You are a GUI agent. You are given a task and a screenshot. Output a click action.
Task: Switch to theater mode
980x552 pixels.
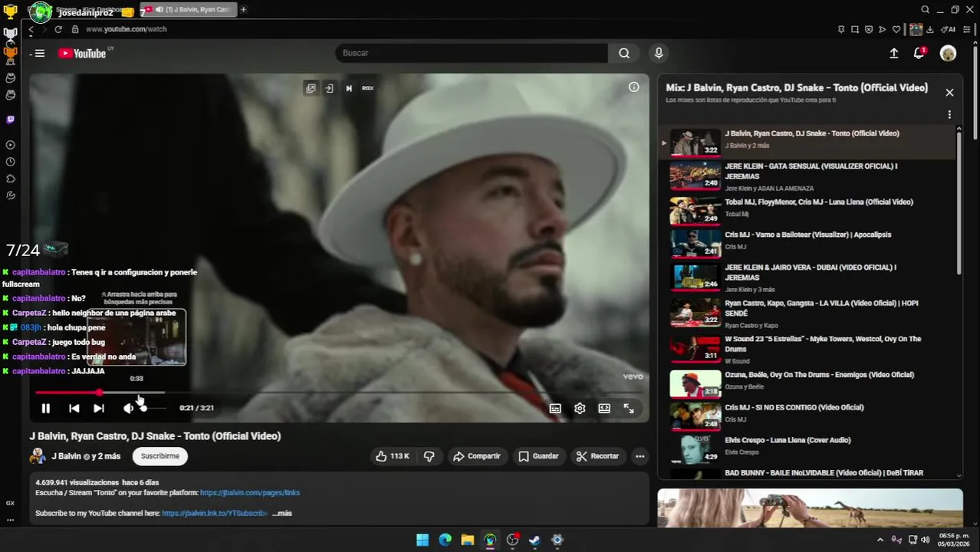click(604, 409)
